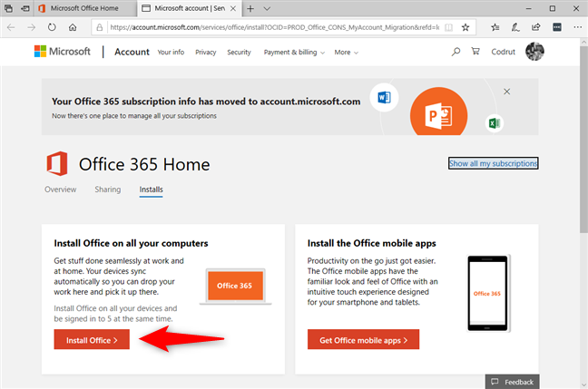This screenshot has width=588, height=389.
Task: Click the Add notes pen icon
Action: point(515,27)
